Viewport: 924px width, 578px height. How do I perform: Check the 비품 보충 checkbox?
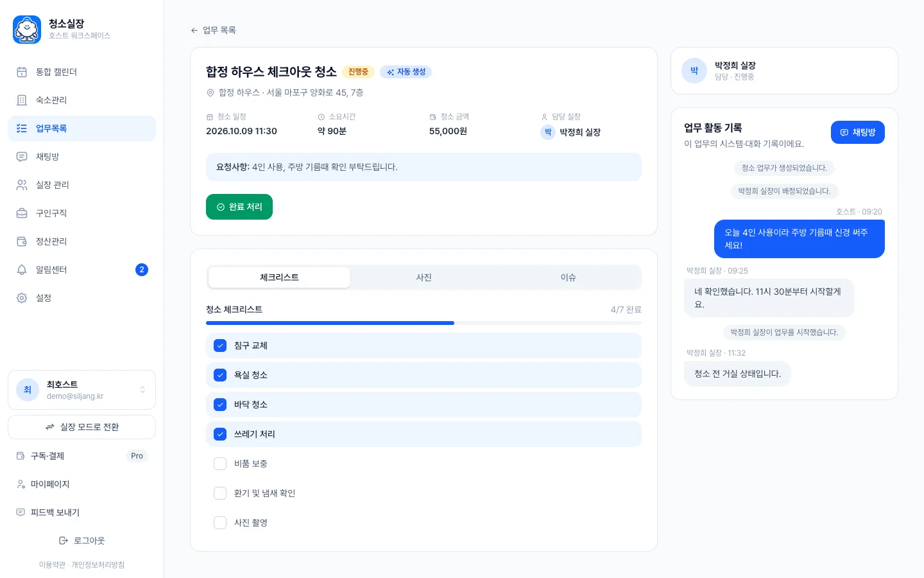tap(220, 464)
